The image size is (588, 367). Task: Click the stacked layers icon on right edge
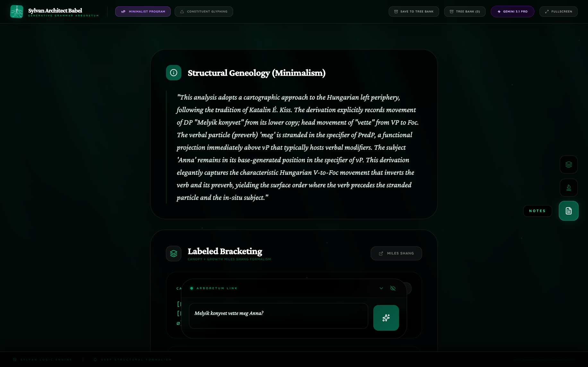point(568,165)
